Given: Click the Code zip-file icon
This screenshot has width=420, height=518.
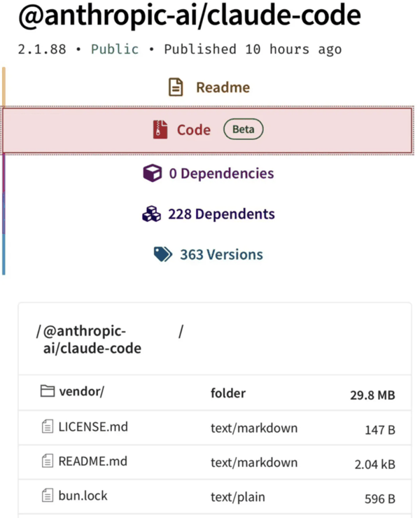Looking at the screenshot, I should click(161, 129).
